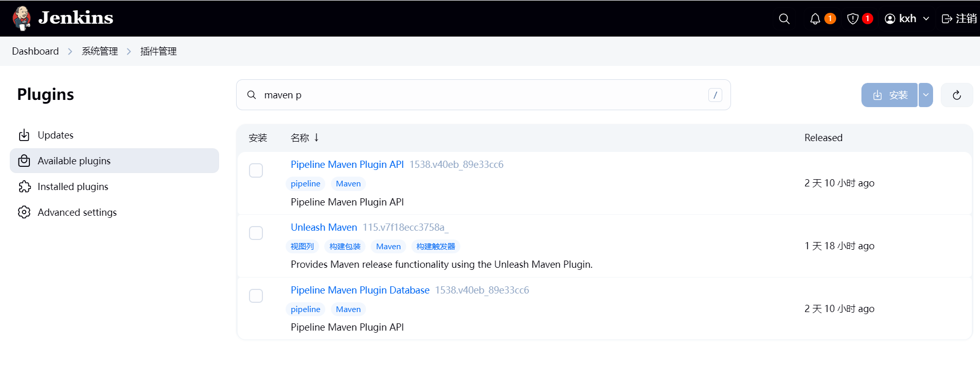Image resolution: width=980 pixels, height=379 pixels.
Task: Click the red security warning count badge
Action: pyautogui.click(x=868, y=19)
